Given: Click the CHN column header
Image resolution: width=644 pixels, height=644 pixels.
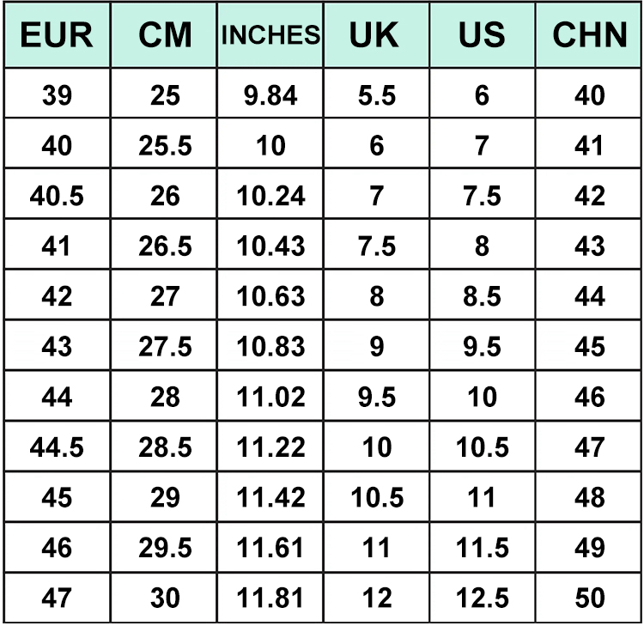Looking at the screenshot, I should point(589,35).
